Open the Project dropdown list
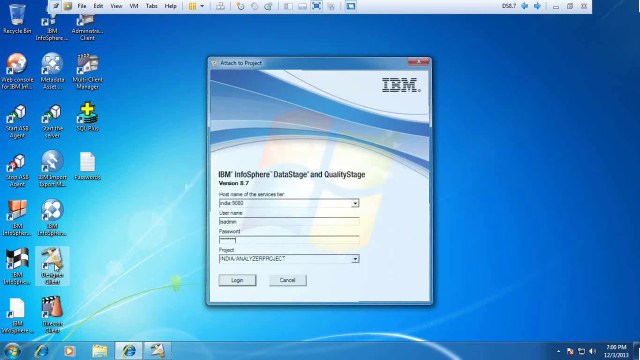640x360 pixels. coord(355,259)
